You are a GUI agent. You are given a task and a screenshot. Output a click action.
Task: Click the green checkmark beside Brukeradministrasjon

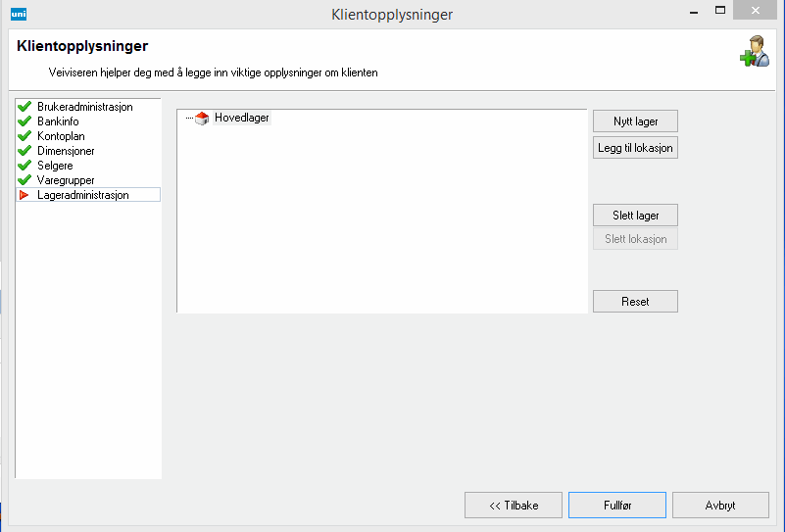(25, 107)
